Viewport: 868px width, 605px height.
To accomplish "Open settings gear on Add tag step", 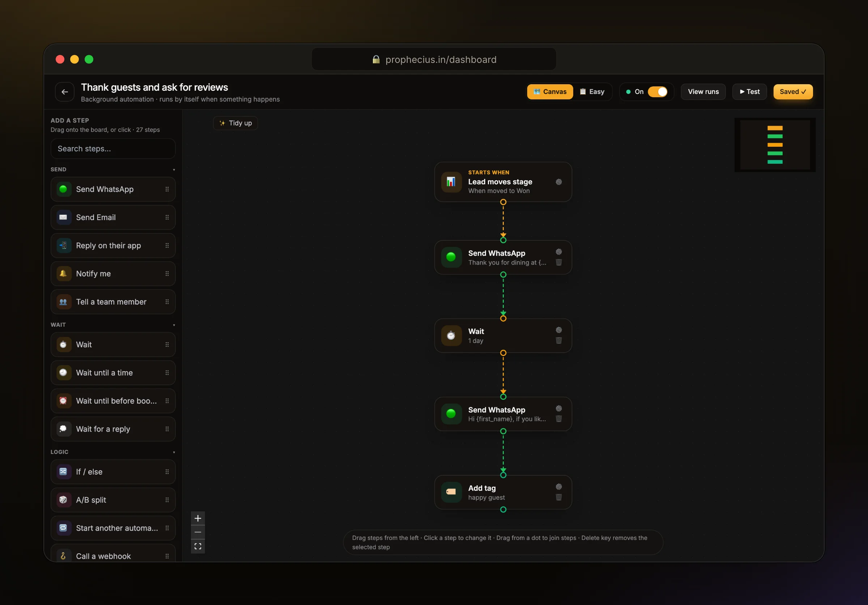I will [559, 487].
